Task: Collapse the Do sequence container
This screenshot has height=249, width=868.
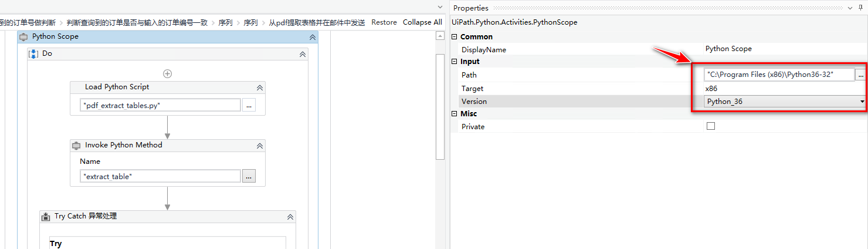Action: (303, 53)
